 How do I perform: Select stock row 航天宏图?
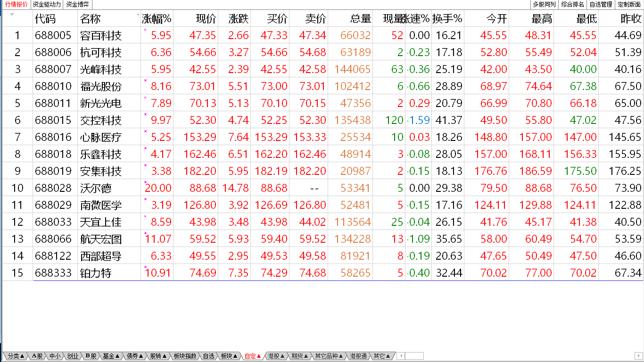tap(322, 239)
